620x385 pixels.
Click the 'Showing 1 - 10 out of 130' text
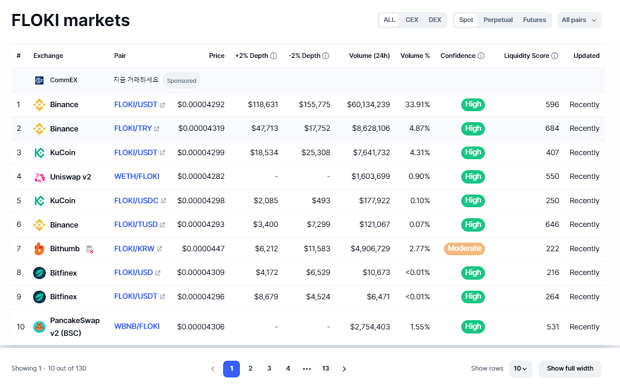click(x=49, y=368)
